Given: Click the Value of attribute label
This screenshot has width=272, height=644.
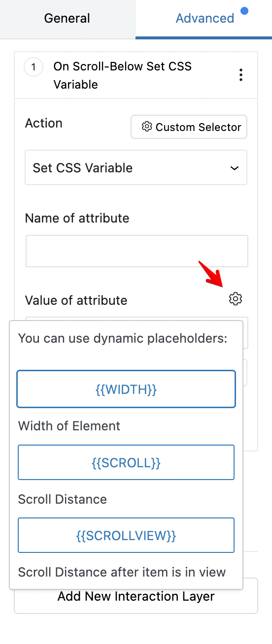Looking at the screenshot, I should click(x=76, y=300).
